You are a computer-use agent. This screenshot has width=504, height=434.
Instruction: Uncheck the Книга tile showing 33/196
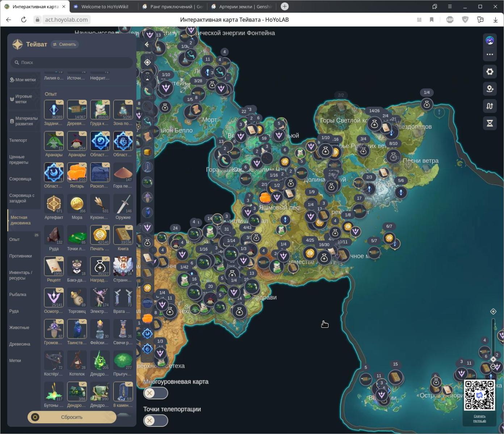(123, 235)
